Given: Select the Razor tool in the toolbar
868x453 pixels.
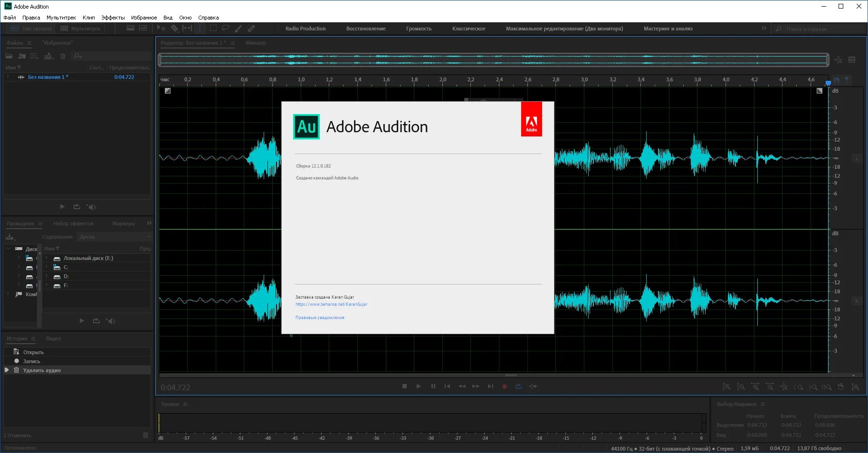Looking at the screenshot, I should pyautogui.click(x=175, y=28).
